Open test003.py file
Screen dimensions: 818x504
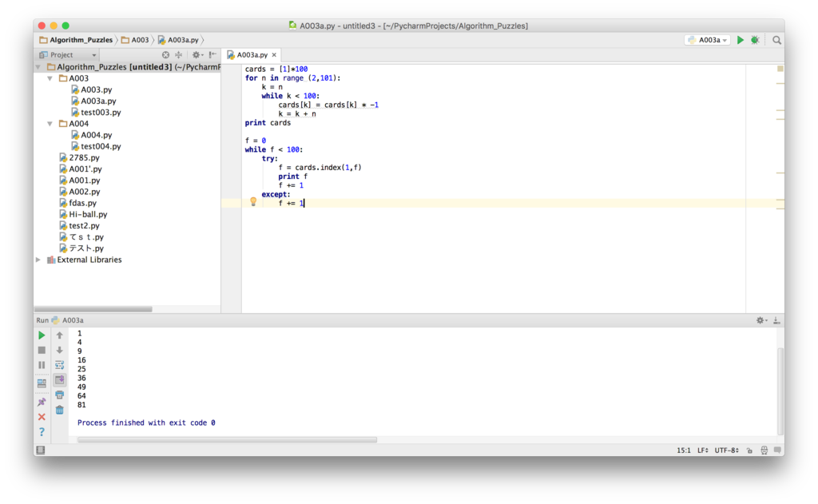pyautogui.click(x=96, y=112)
